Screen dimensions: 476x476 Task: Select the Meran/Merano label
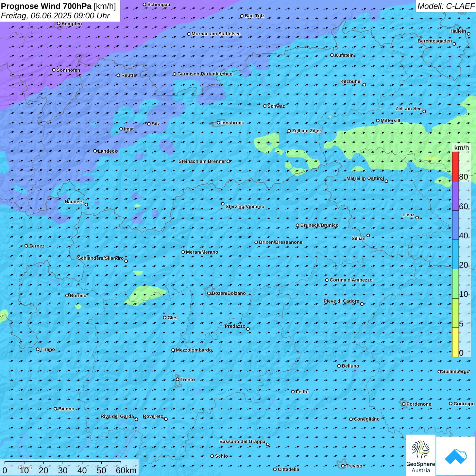(202, 252)
